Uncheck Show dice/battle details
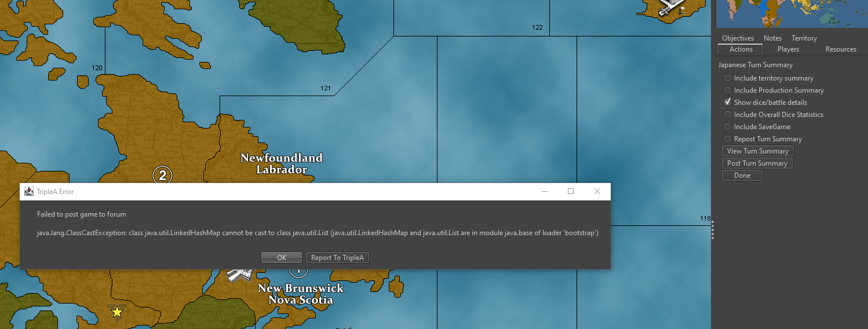This screenshot has height=329, width=868. [727, 103]
